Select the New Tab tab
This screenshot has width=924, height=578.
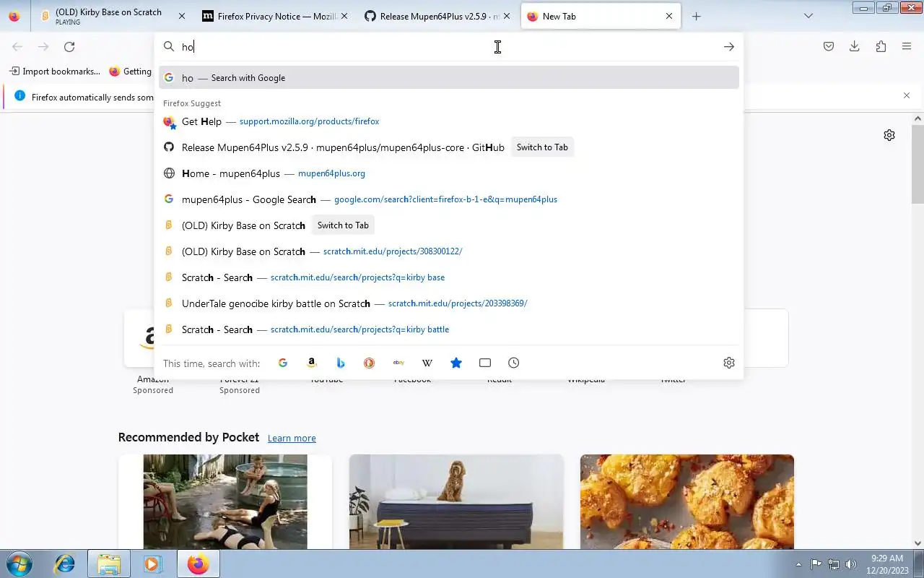(599, 16)
